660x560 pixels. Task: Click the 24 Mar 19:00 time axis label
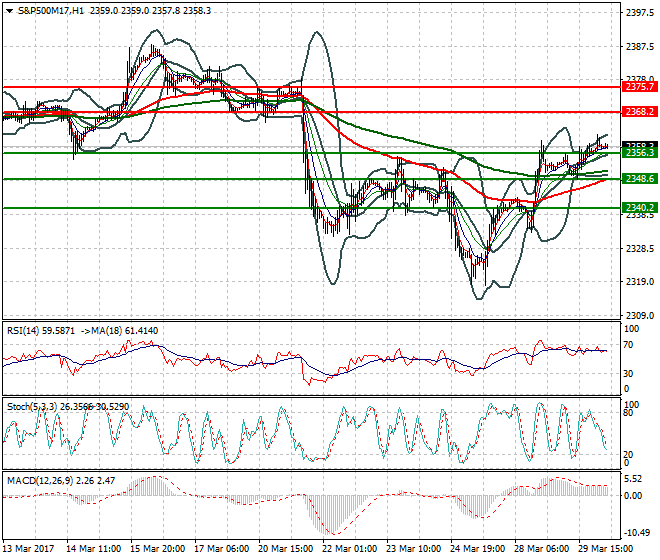click(x=478, y=549)
